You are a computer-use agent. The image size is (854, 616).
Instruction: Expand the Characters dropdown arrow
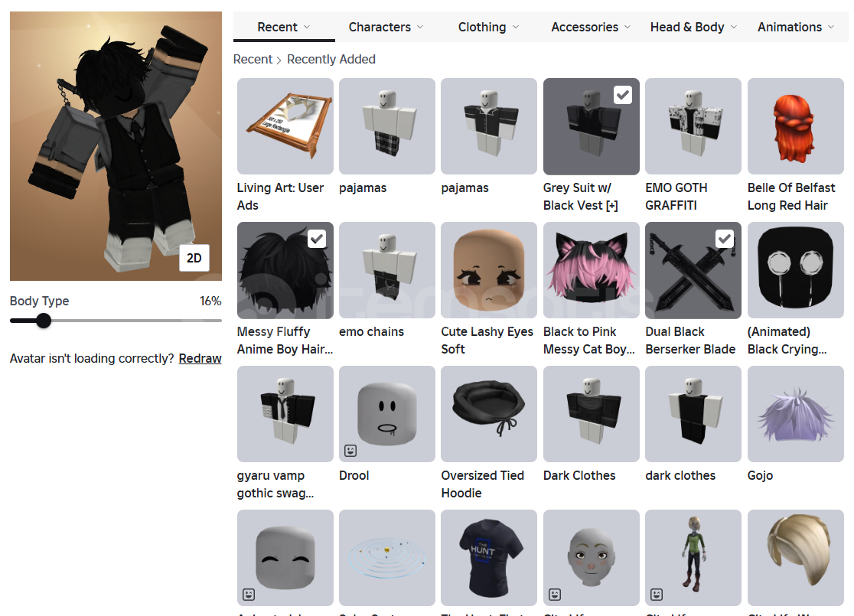420,27
